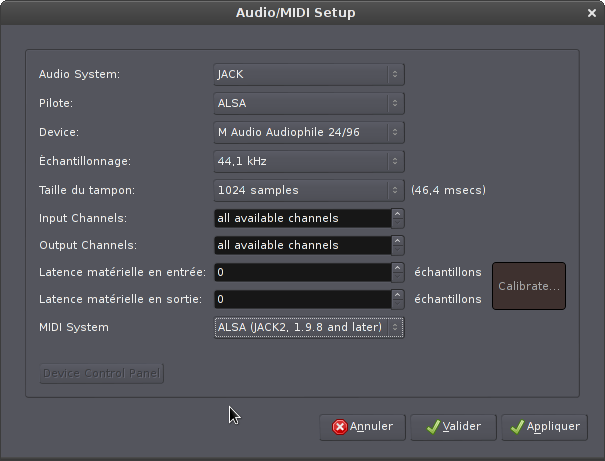The width and height of the screenshot is (605, 461).
Task: Adjust the input latency spinner arrows
Action: [398, 272]
